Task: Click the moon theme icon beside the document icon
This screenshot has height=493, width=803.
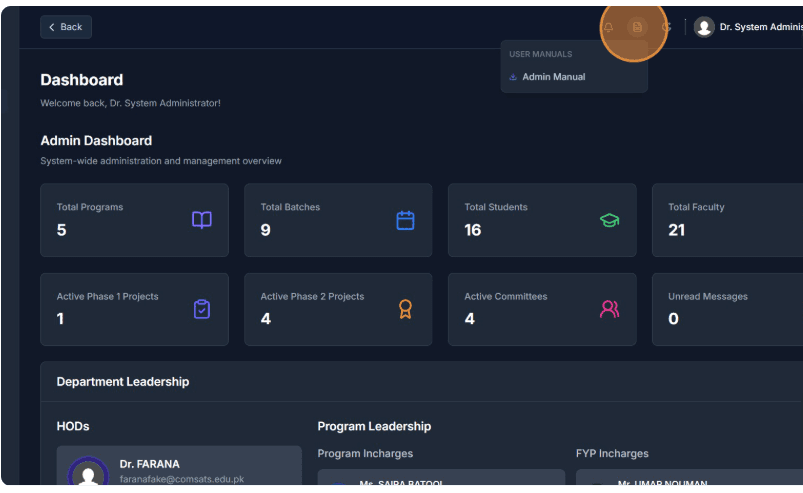Action: (666, 27)
